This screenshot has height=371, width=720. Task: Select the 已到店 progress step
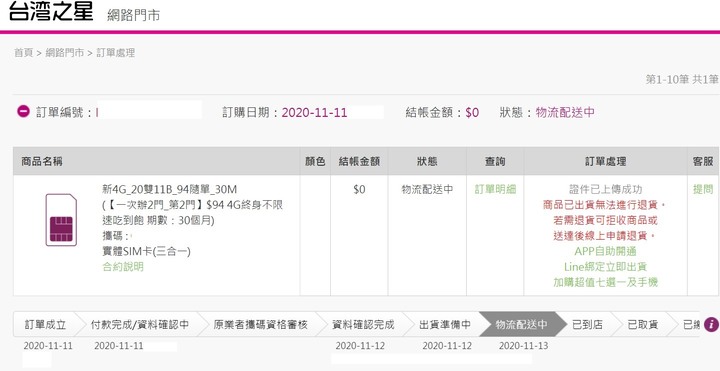point(587,325)
